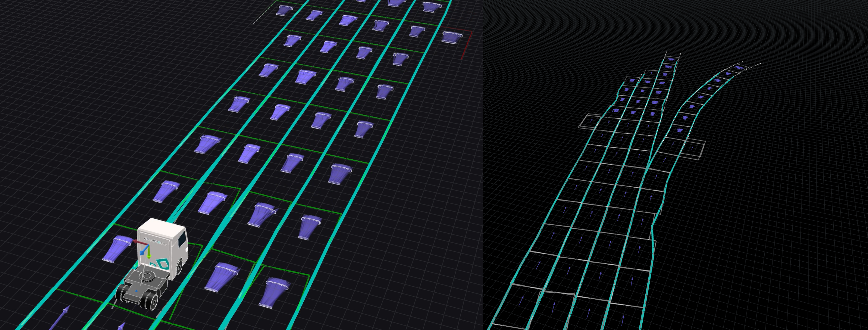Viewport: 868px width, 330px height.
Task: Select the blue axis arrow of the gizmo
Action: tap(145, 250)
